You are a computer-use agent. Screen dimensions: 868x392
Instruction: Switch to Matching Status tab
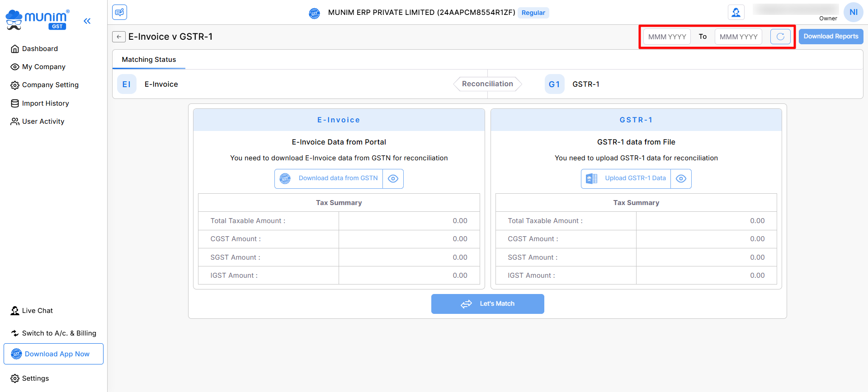point(149,60)
